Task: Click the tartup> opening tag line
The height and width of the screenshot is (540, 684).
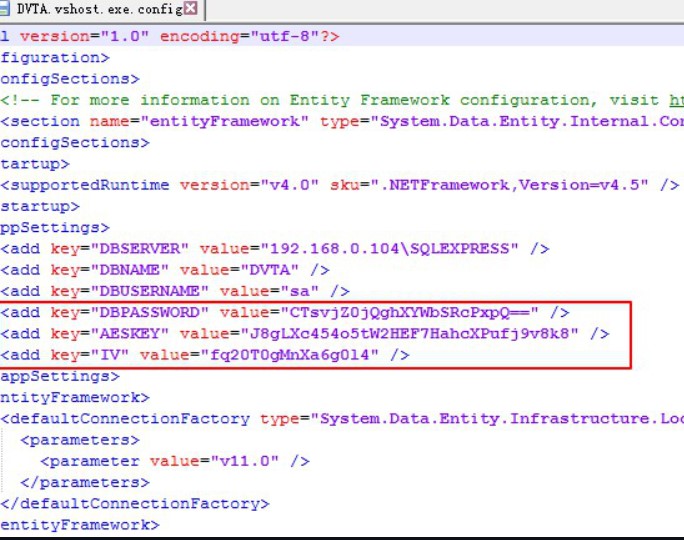Action: click(35, 164)
